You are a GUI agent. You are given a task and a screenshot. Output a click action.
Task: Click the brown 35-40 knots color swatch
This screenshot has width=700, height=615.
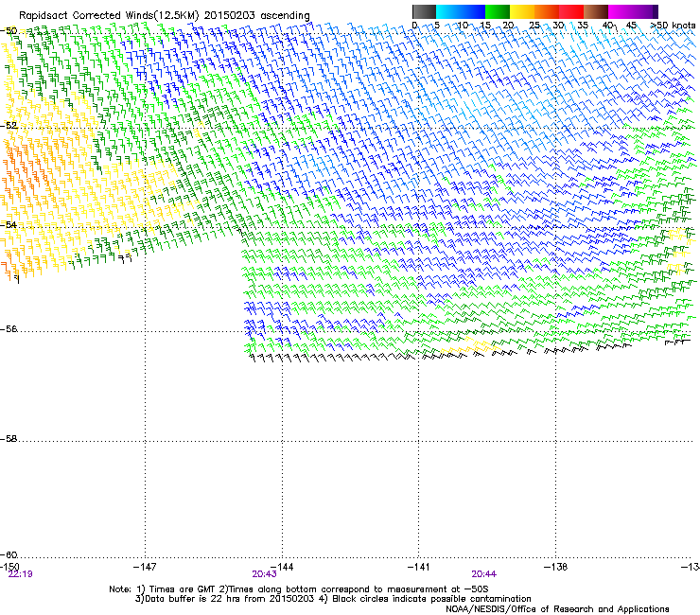tap(596, 11)
